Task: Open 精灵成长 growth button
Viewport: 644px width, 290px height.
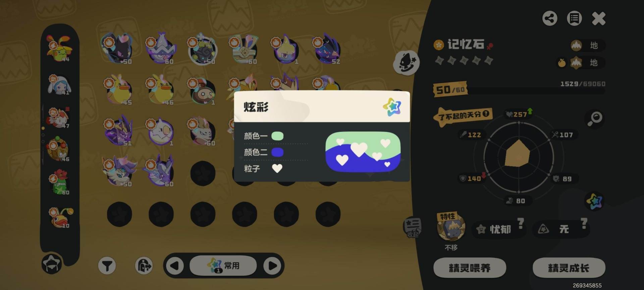Action: pos(569,268)
